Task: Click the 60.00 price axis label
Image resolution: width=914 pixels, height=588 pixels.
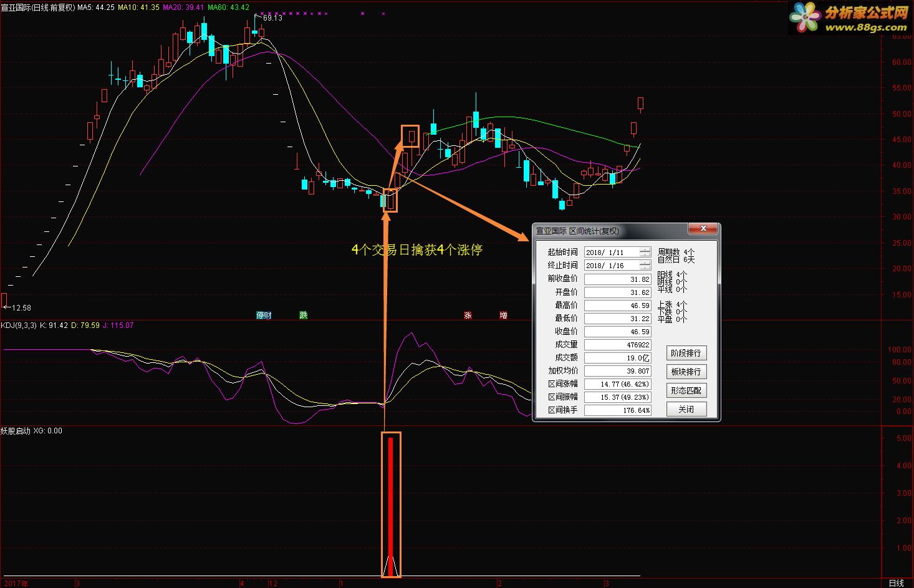Action: (x=902, y=62)
